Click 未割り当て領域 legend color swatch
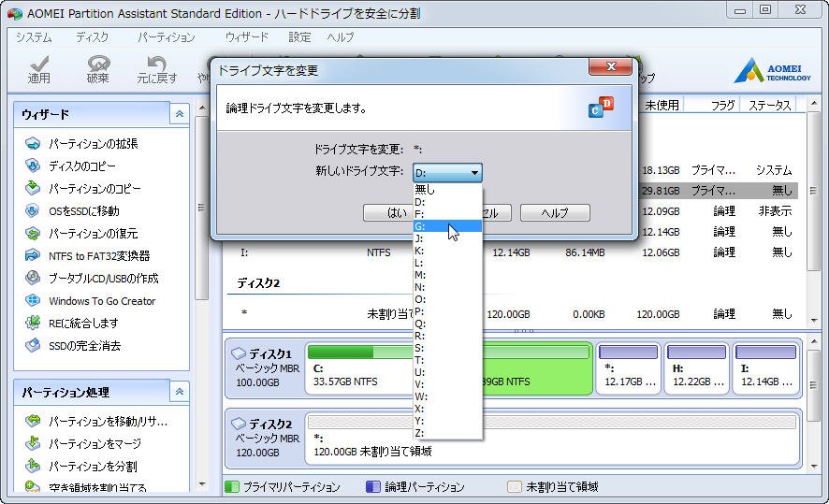 515,486
